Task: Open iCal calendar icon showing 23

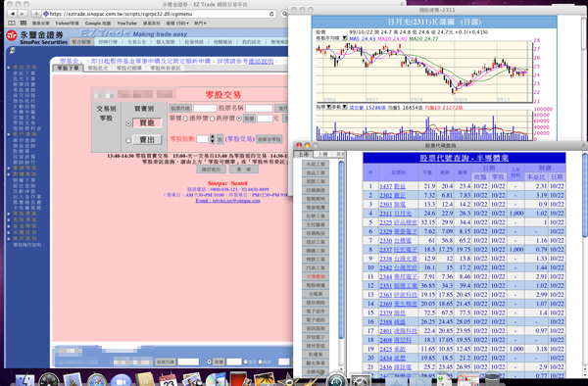Action: pos(168,380)
